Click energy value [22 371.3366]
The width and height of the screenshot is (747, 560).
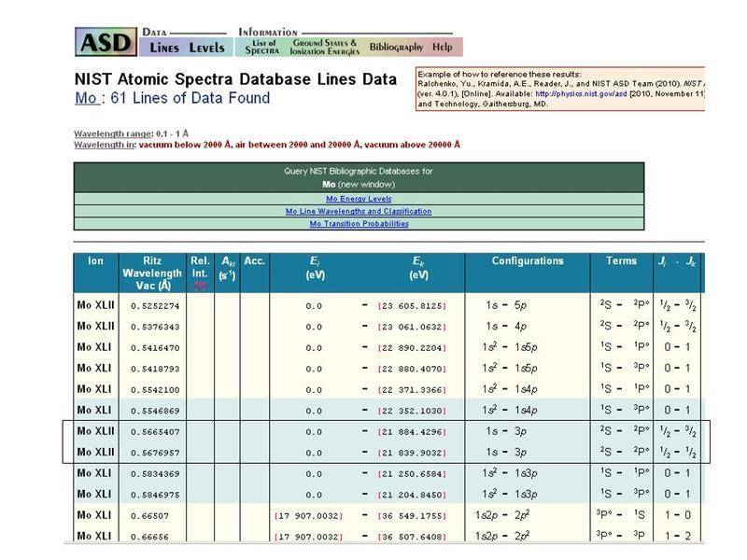coord(412,390)
